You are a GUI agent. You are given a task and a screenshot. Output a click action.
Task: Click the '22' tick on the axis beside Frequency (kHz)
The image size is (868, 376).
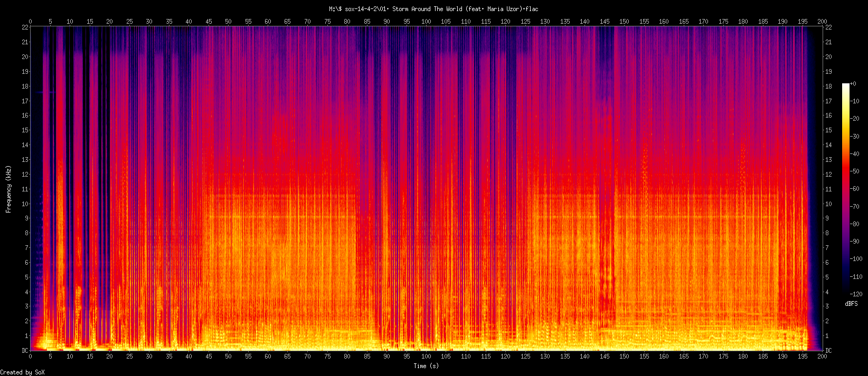(25, 27)
